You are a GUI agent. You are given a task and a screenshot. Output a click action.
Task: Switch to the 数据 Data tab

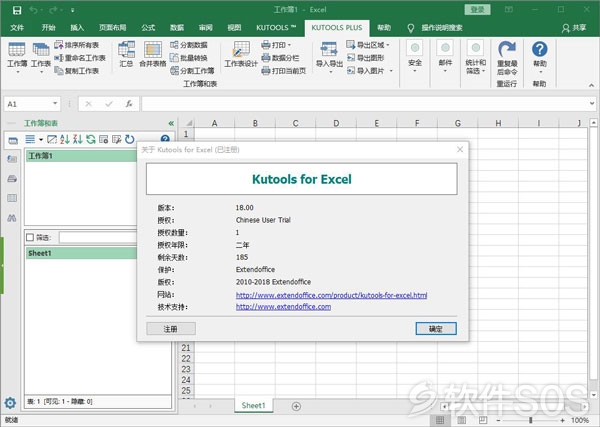[x=177, y=28]
